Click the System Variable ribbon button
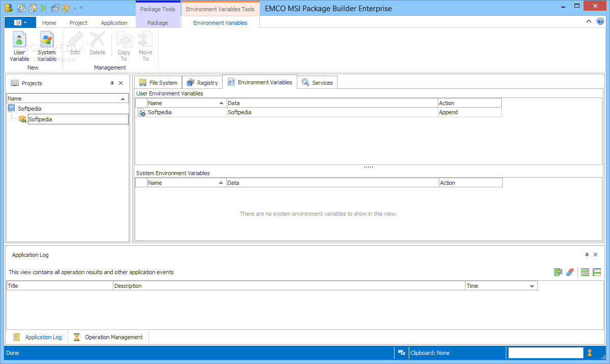Image resolution: width=610 pixels, height=364 pixels. pos(47,47)
